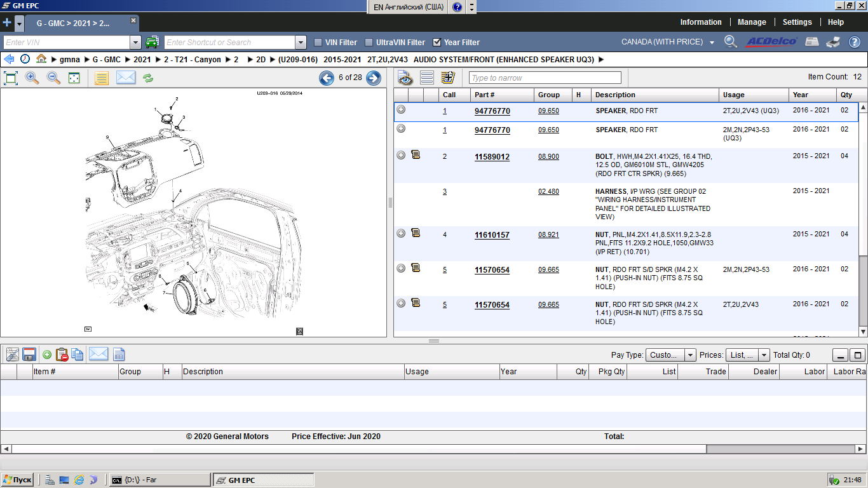Click the home icon in breadcrumb bar

click(x=41, y=59)
